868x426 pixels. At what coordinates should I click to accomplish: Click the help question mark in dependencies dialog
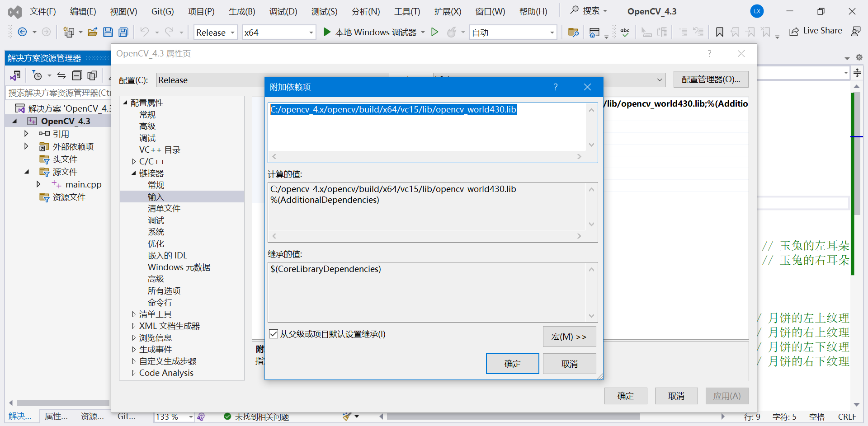[x=556, y=87]
